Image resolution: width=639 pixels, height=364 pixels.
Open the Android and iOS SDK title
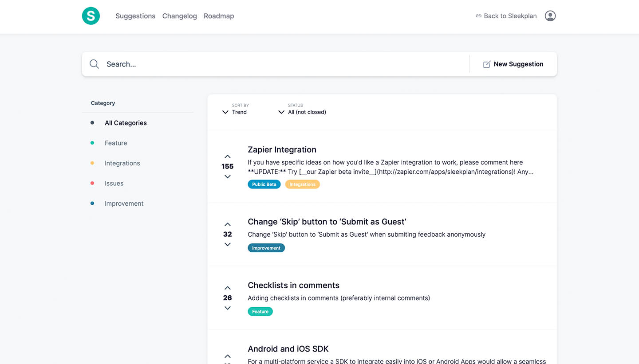(x=288, y=349)
